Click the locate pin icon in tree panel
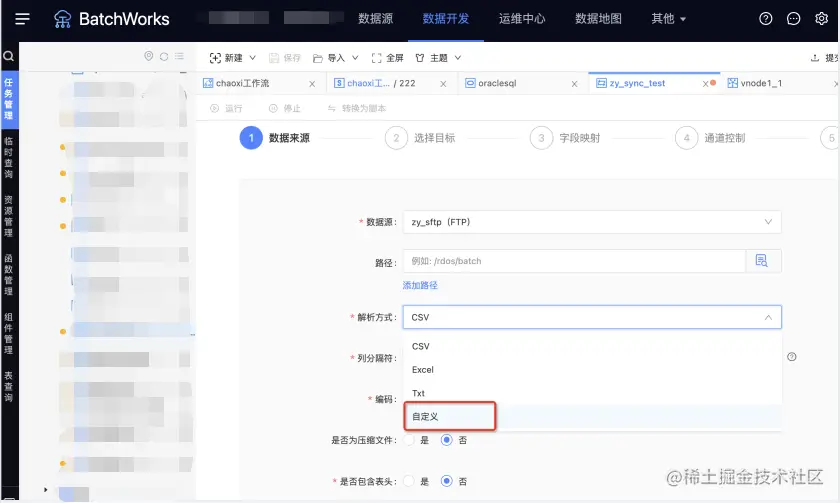Screen dimensions: 840x503 [148, 56]
